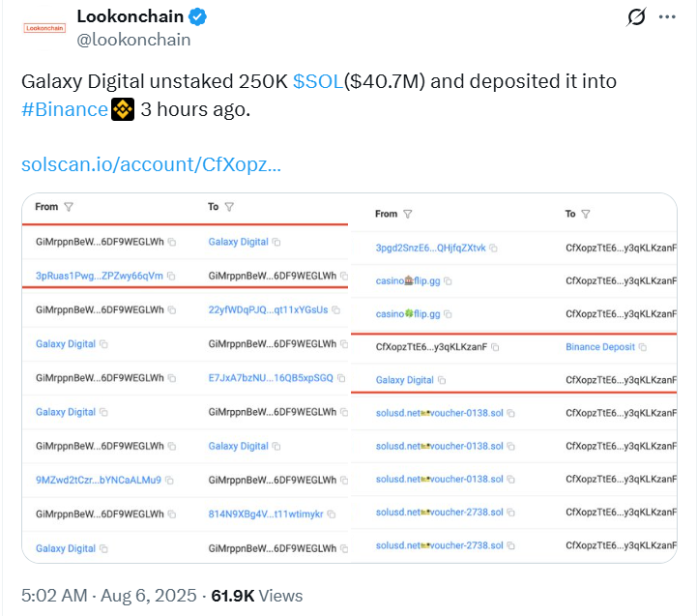Viewport: 697px width, 616px height.
Task: Copy the 3pgd2SnzE6...QHjfqZXtvk address
Action: pos(493,249)
